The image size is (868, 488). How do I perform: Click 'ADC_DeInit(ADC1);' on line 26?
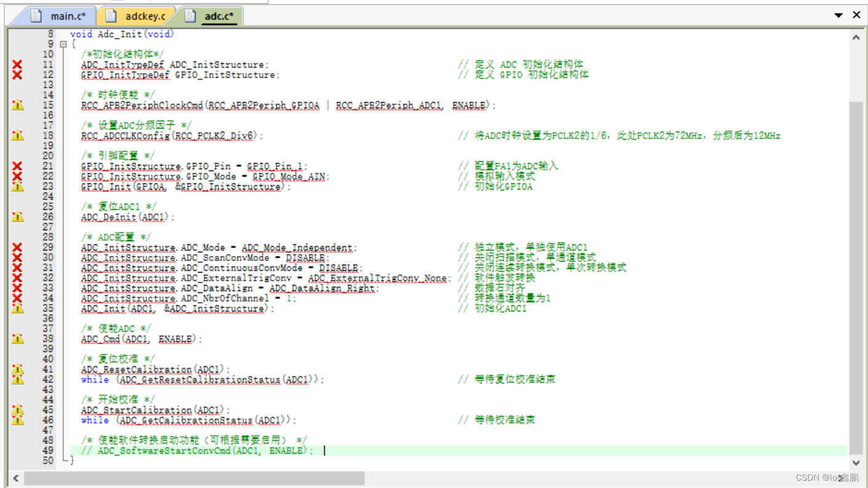point(128,217)
